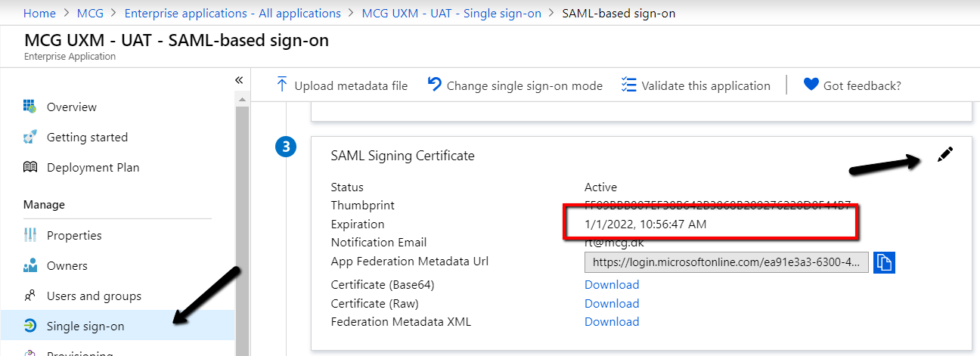The width and height of the screenshot is (980, 356).
Task: Change single sign-on mode
Action: click(x=515, y=85)
